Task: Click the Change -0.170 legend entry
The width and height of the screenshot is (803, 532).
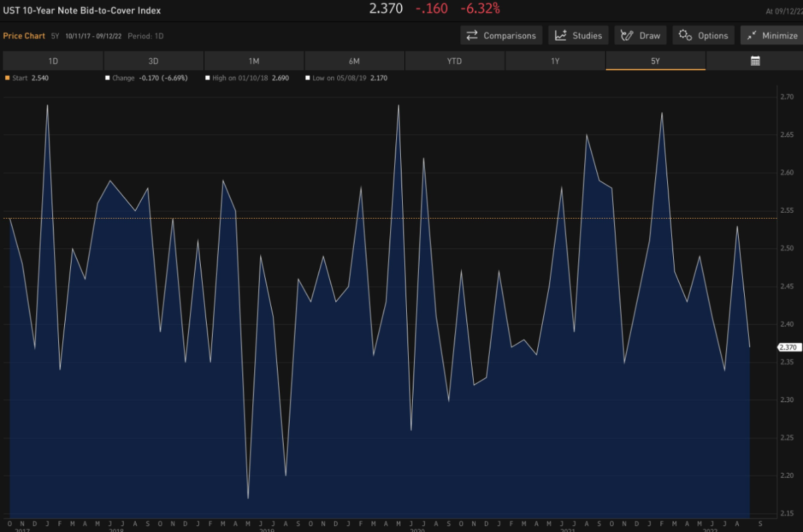Action: (x=147, y=78)
